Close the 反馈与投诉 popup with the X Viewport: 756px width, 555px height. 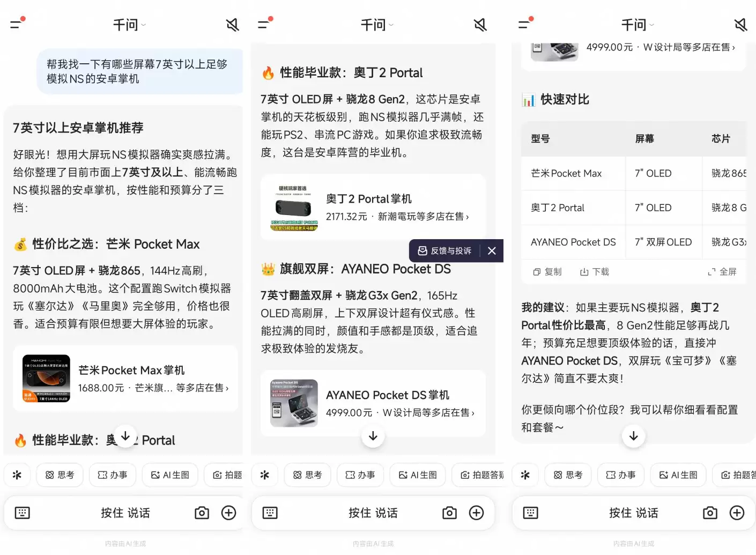[x=492, y=250]
